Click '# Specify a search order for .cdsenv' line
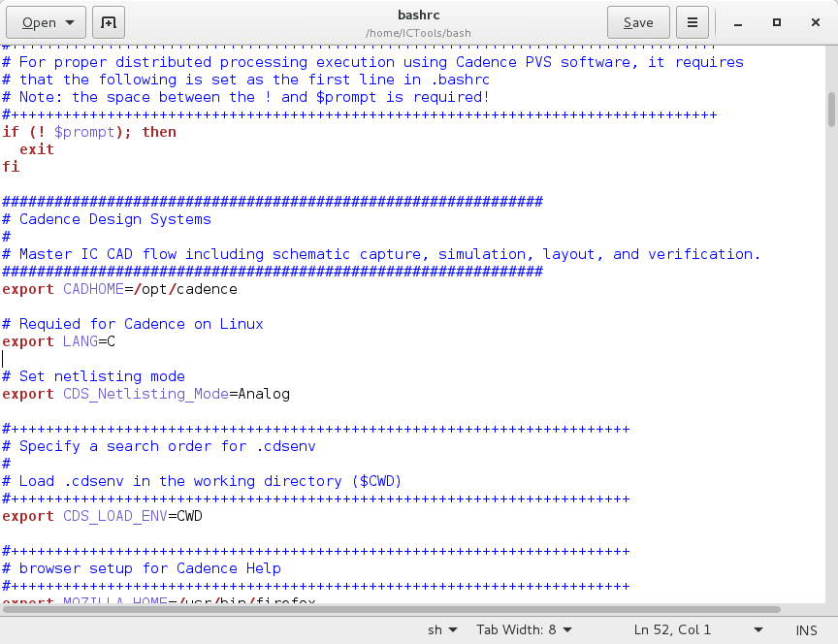 tap(159, 446)
